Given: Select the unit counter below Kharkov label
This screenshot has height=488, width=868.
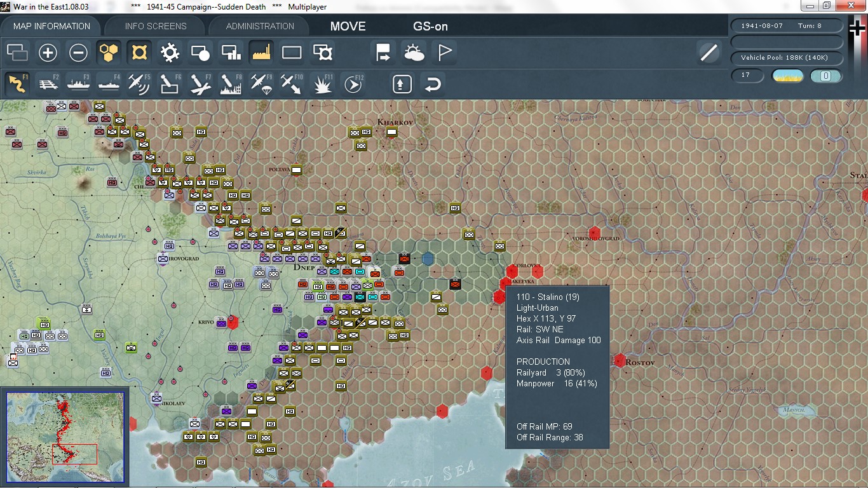Looking at the screenshot, I should [391, 132].
